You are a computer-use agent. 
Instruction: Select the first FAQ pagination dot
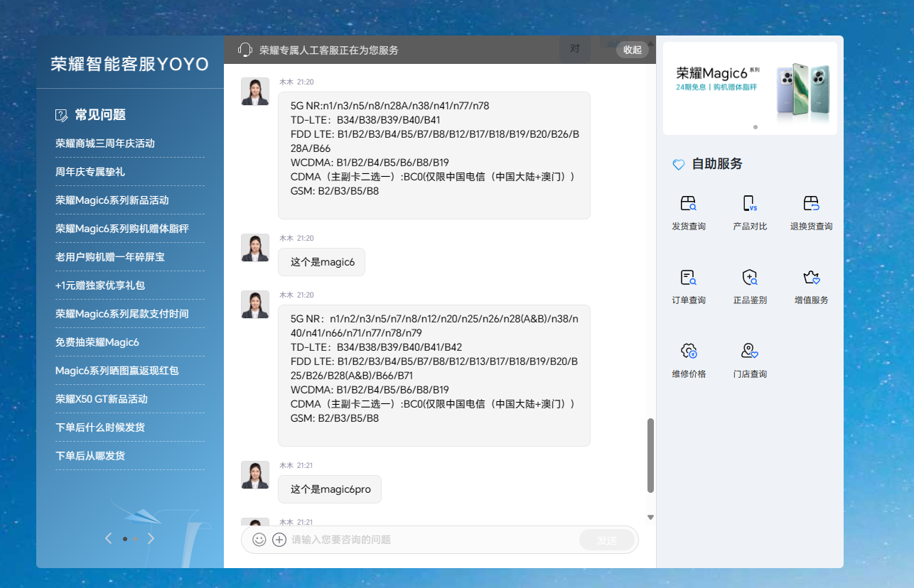125,539
